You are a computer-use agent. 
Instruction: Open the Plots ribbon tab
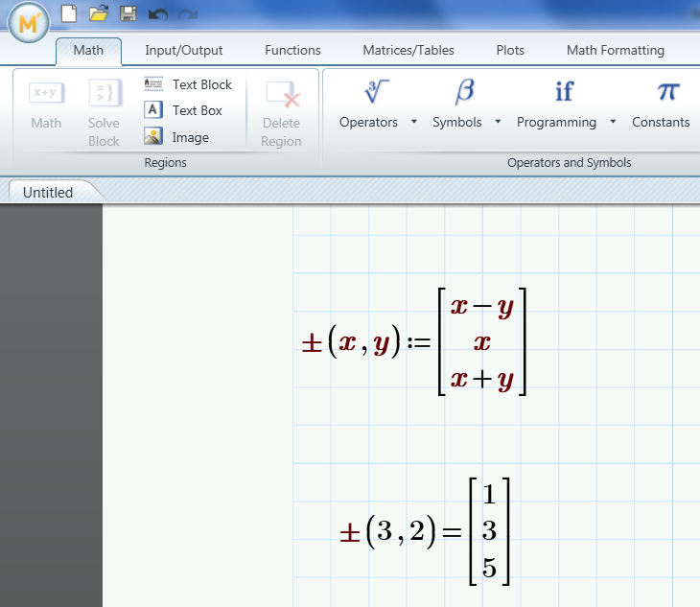pyautogui.click(x=510, y=50)
